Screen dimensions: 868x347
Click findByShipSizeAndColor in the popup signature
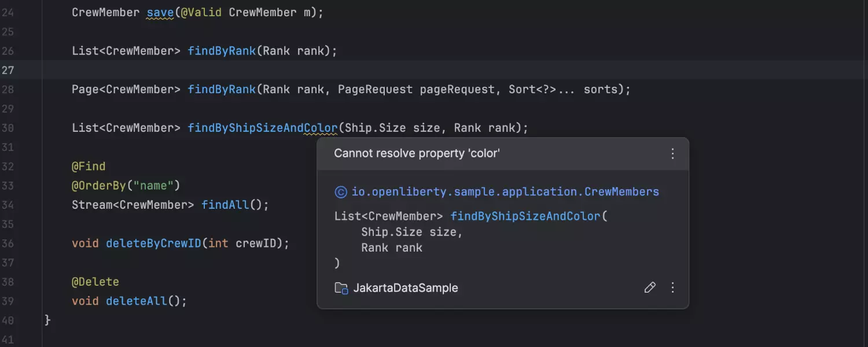(525, 216)
